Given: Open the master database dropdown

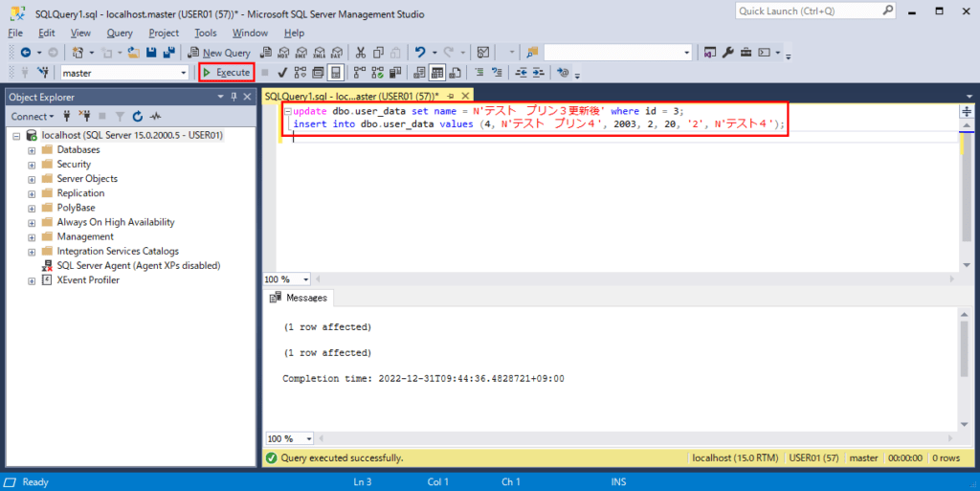Looking at the screenshot, I should click(183, 72).
